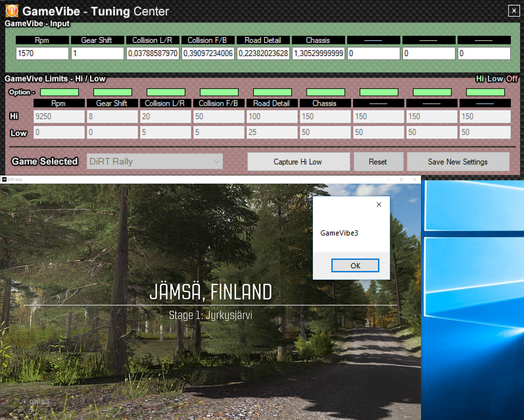Click the Capture Hi Low button
Screen dimensions: 524x420
pos(298,162)
